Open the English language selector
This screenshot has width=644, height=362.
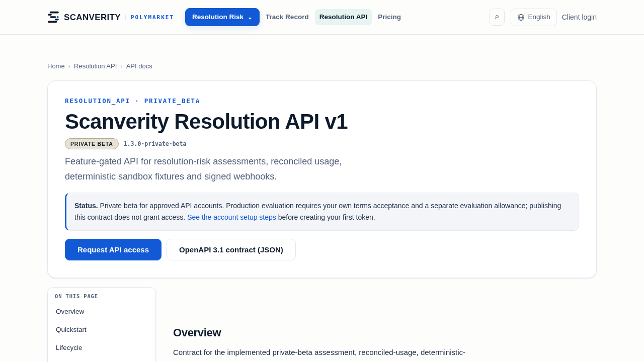click(x=534, y=17)
